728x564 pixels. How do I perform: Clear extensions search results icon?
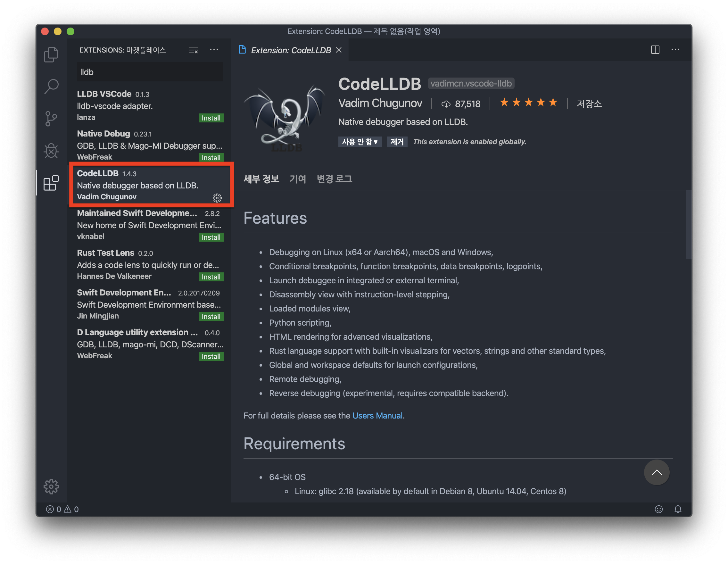(x=193, y=50)
